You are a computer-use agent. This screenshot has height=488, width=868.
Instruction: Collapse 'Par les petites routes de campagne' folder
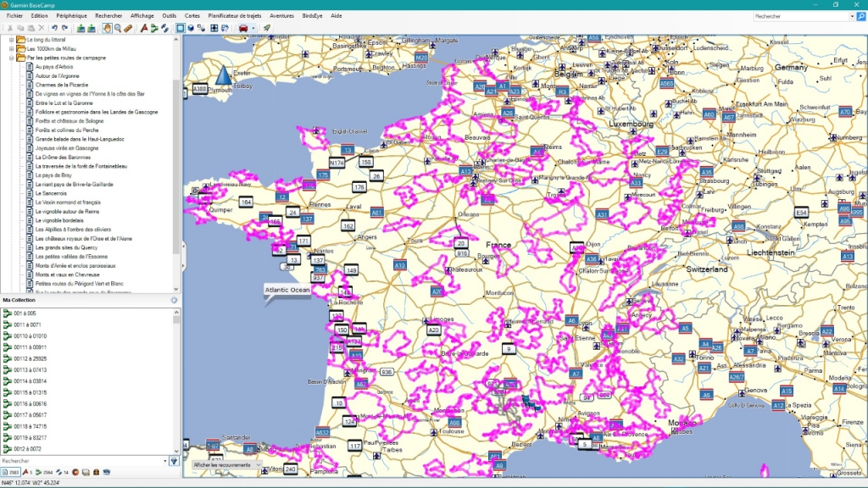point(11,58)
